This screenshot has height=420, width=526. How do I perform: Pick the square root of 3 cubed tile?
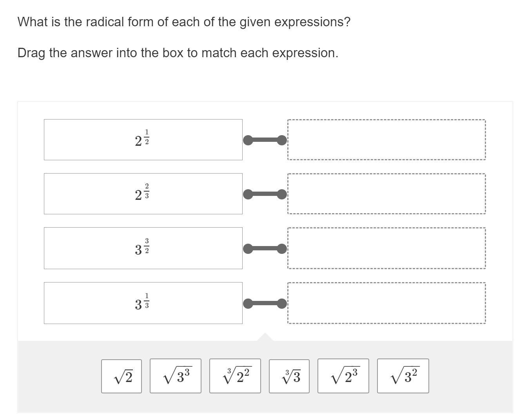176,376
